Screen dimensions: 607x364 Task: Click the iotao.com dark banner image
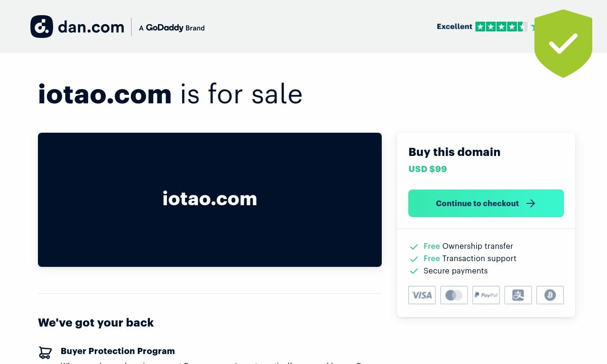click(x=210, y=200)
